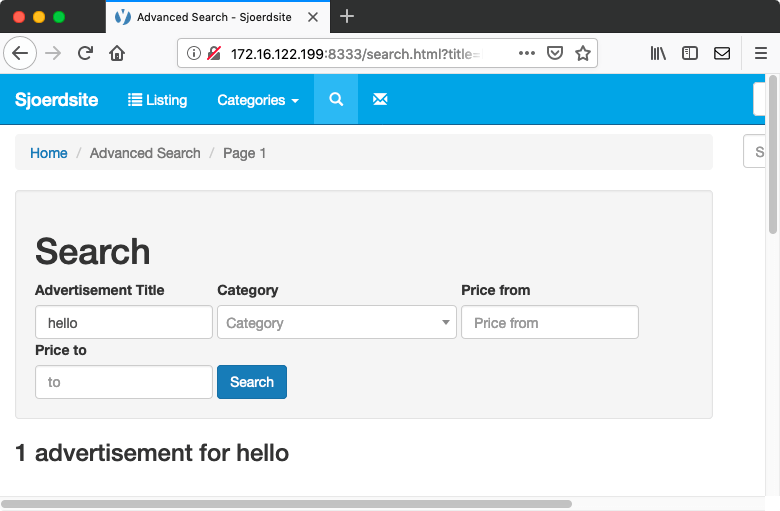Screen dimensions: 780x511
Task: Open the Library icon in toolbar
Action: pyautogui.click(x=658, y=53)
